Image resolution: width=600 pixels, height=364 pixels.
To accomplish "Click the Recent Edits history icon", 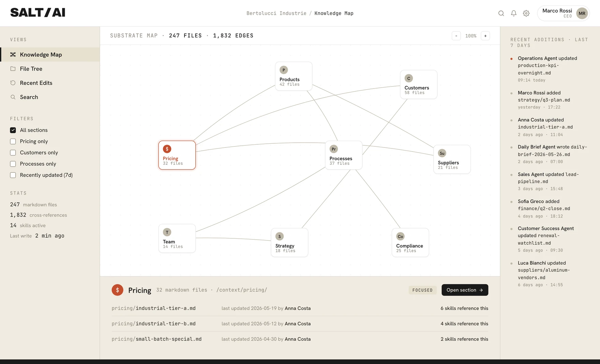I will coord(13,83).
